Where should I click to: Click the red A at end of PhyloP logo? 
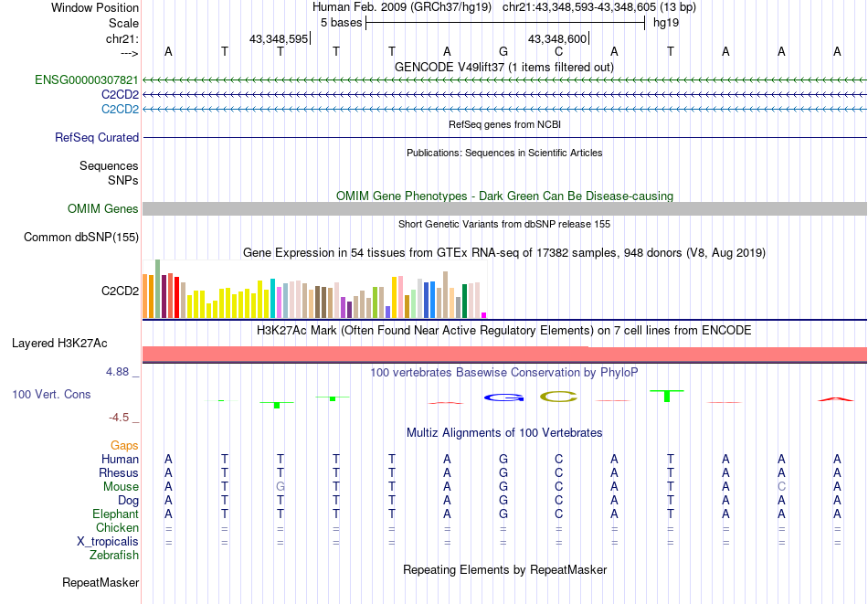click(x=836, y=399)
